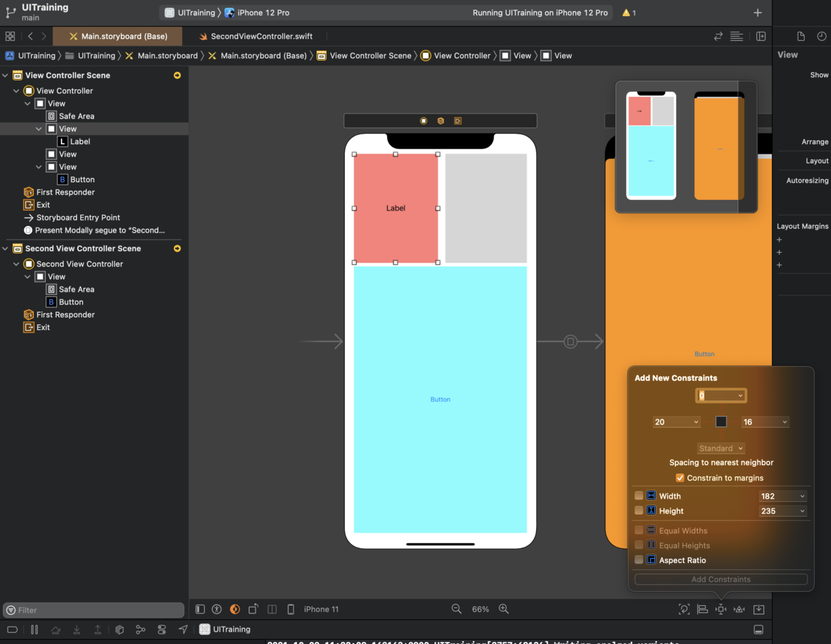
Task: Collapse the View Controller Scene disclosure triangle
Action: (x=6, y=75)
